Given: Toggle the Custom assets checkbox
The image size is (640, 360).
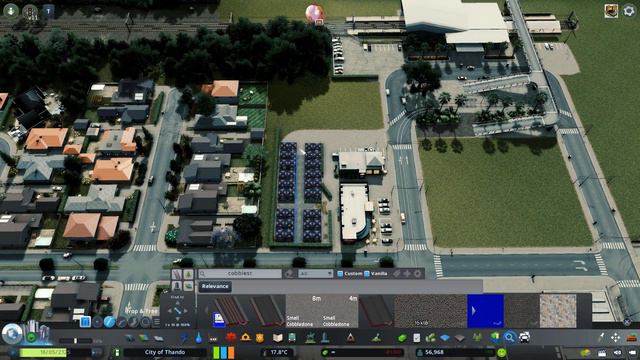Looking at the screenshot, I should 340,273.
